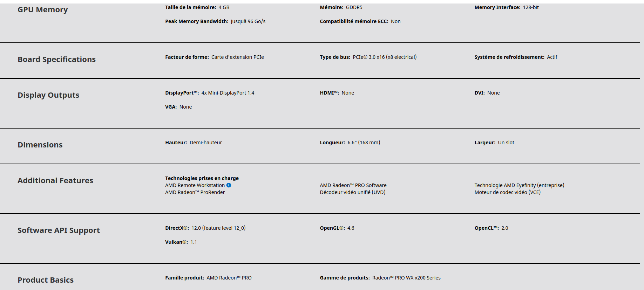Select the AMD Radeon PRO Software item

[x=353, y=185]
